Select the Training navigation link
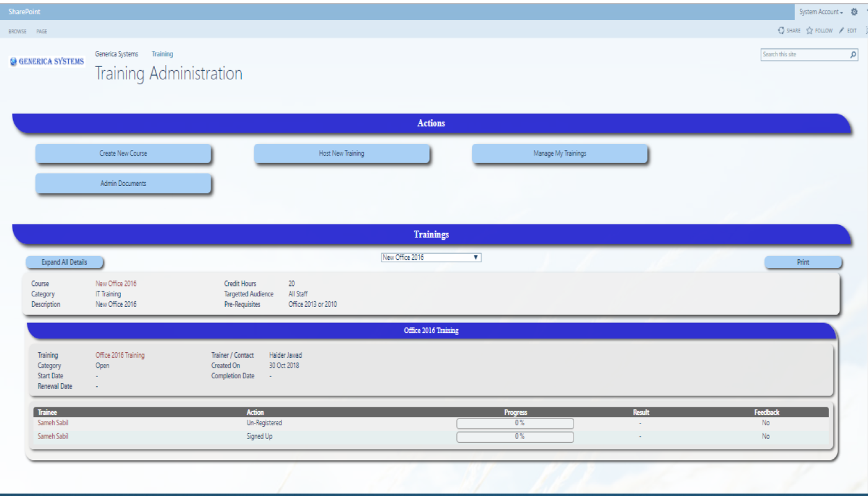 pyautogui.click(x=162, y=54)
